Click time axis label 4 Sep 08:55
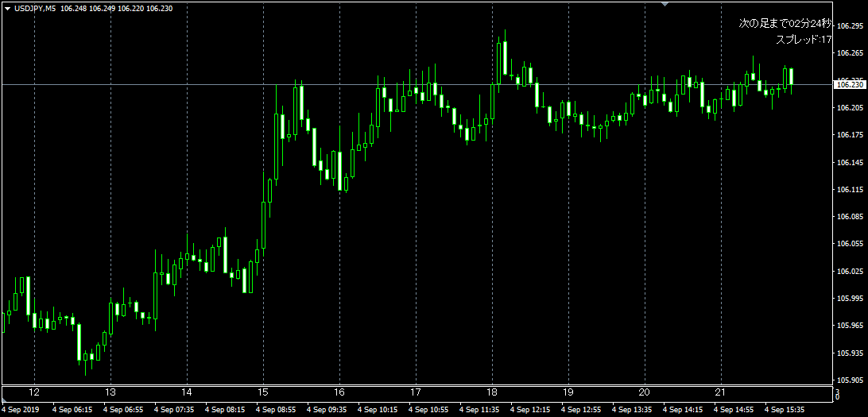 (x=276, y=411)
